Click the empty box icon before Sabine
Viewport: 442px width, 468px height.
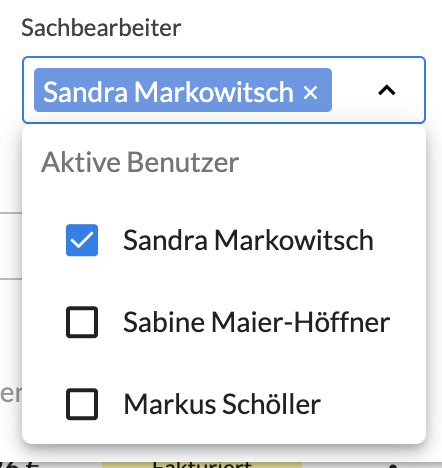click(82, 322)
